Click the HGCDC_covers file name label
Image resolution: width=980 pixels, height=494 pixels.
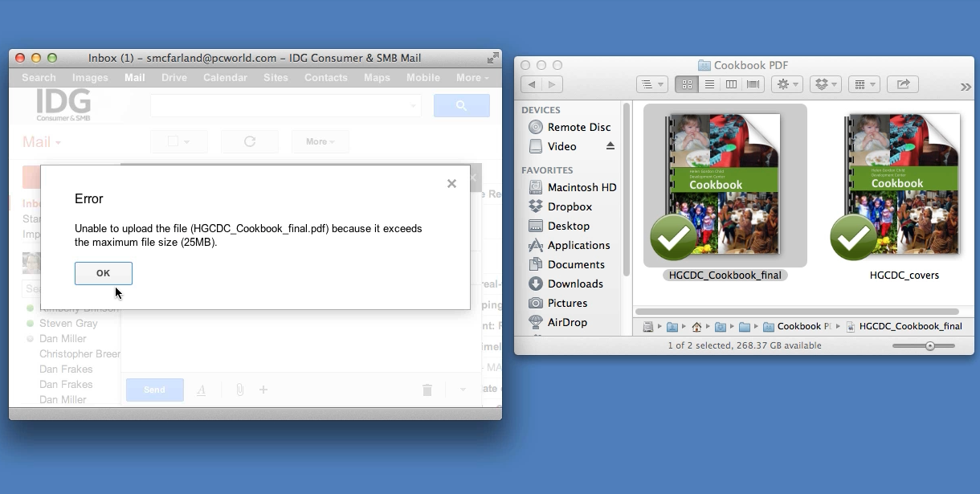click(x=904, y=275)
